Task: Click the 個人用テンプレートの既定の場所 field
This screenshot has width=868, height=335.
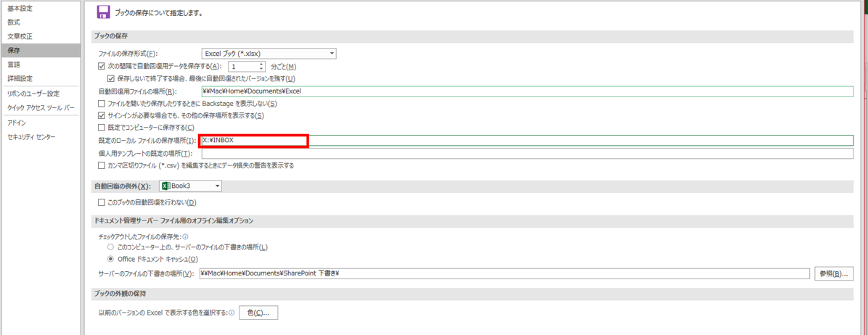Action: pyautogui.click(x=528, y=153)
